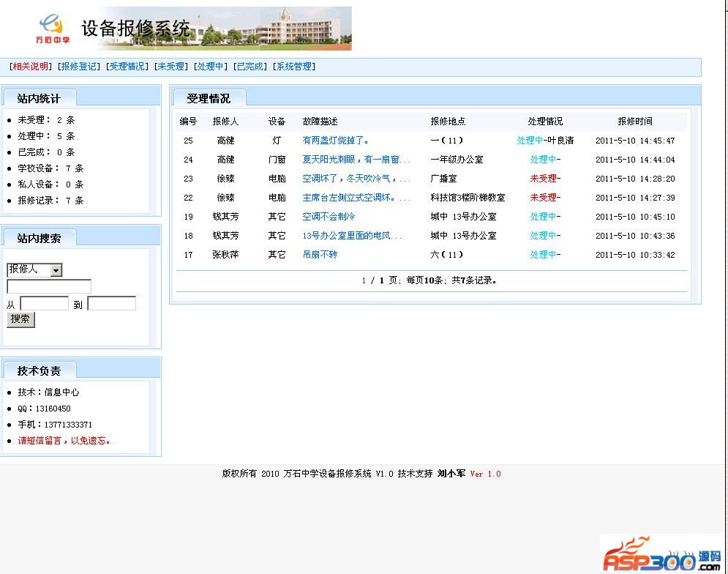
Task: Click the 到 end date field
Action: click(x=111, y=304)
